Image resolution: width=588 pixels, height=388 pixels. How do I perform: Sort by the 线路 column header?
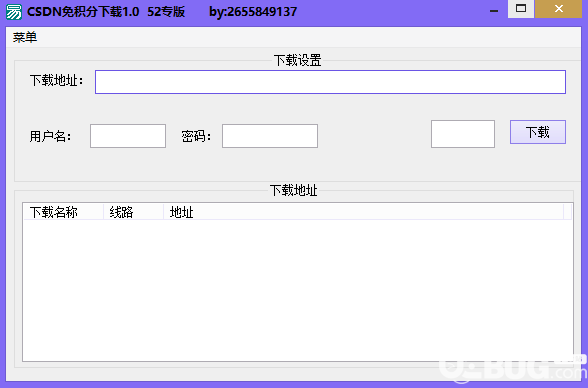(134, 212)
